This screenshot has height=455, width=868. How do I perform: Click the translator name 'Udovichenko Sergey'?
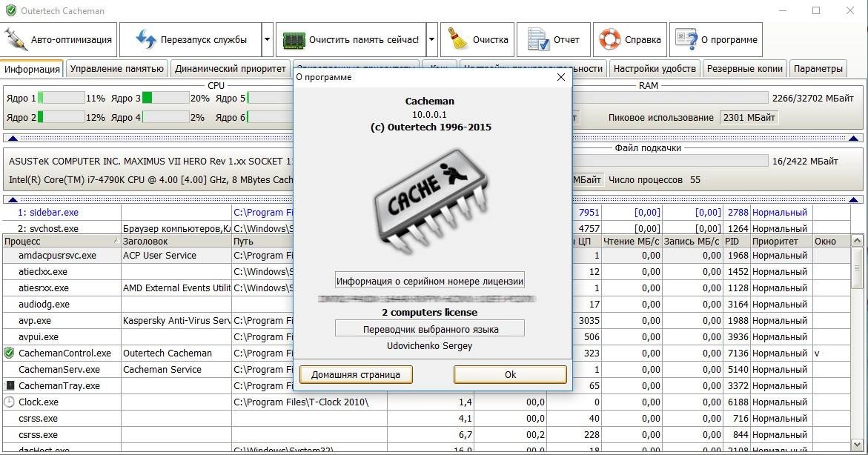pyautogui.click(x=430, y=345)
